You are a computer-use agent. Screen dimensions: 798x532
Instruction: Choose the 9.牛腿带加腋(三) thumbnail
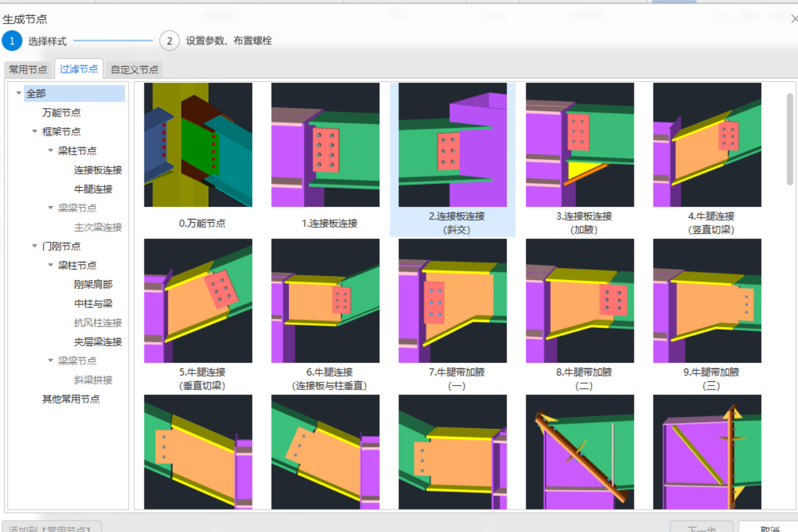707,300
